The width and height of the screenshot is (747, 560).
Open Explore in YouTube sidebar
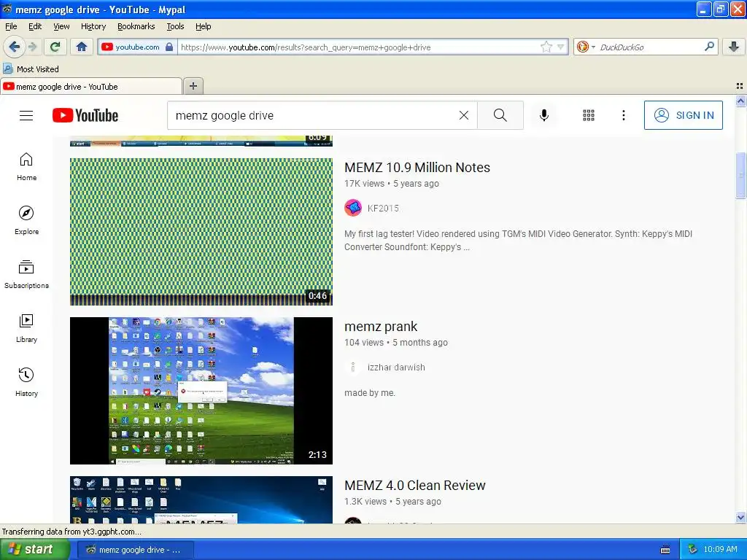[x=27, y=220]
